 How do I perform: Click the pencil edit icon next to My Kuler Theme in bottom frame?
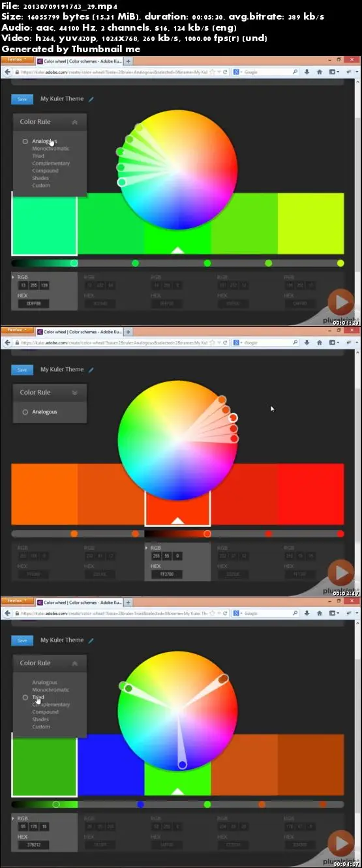[x=91, y=640]
